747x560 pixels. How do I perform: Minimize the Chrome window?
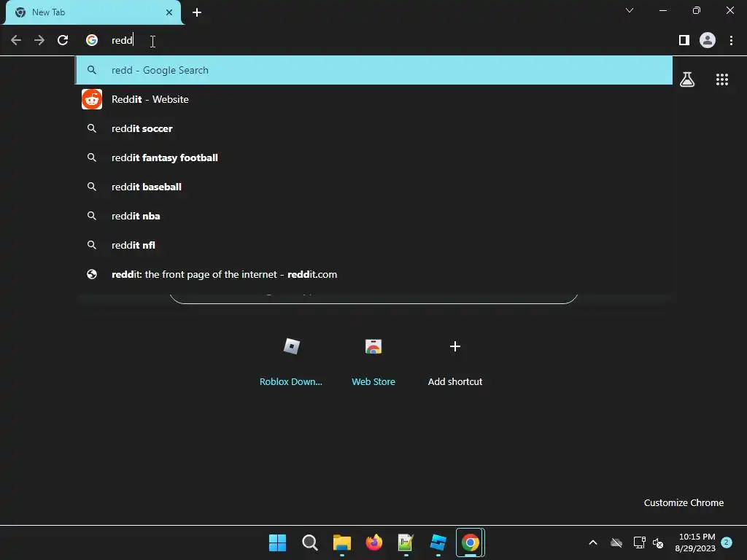point(662,10)
